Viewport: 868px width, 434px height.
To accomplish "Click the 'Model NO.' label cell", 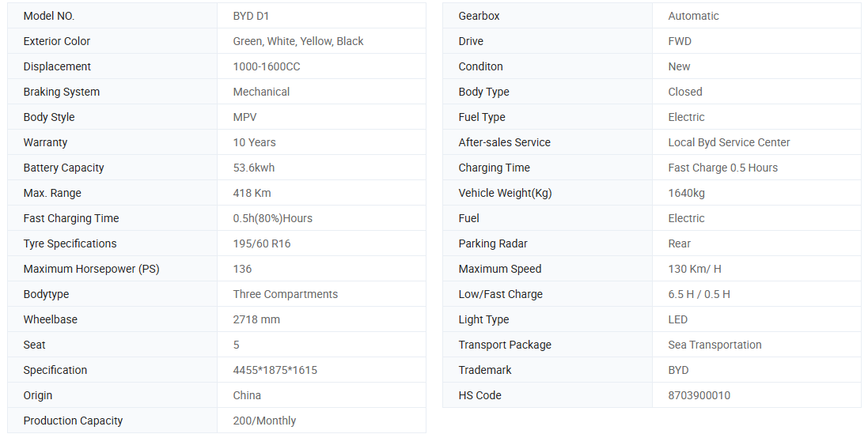I will [49, 16].
